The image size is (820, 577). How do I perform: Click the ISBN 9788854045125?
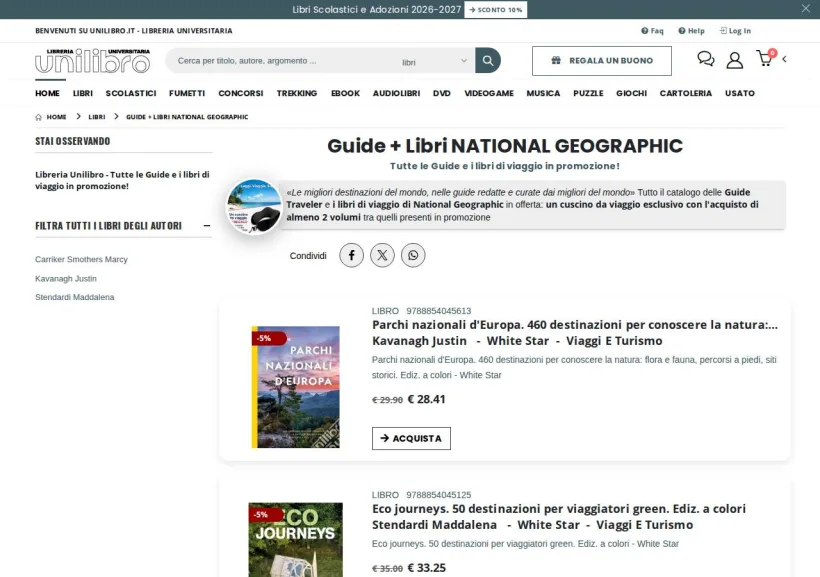tap(439, 495)
